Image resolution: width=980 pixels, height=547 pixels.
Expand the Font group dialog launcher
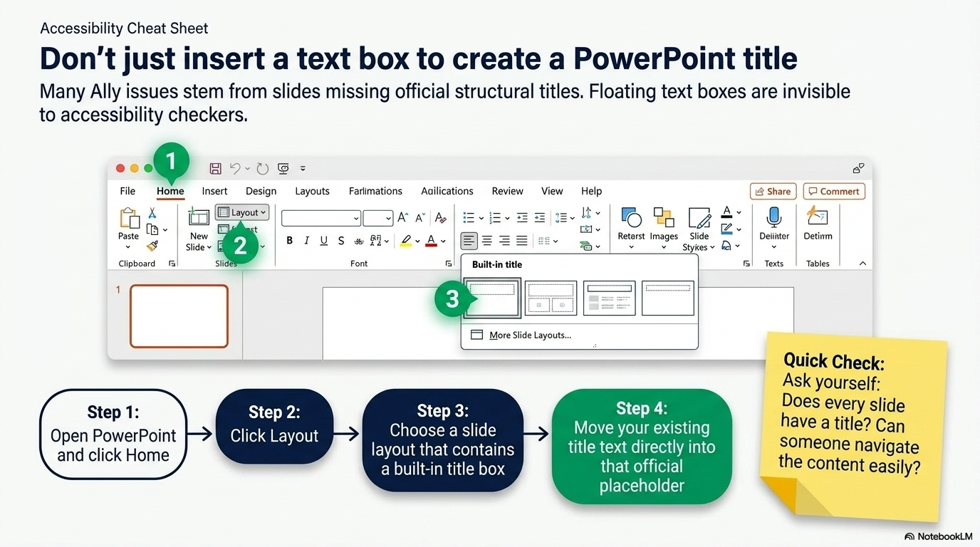[x=447, y=264]
